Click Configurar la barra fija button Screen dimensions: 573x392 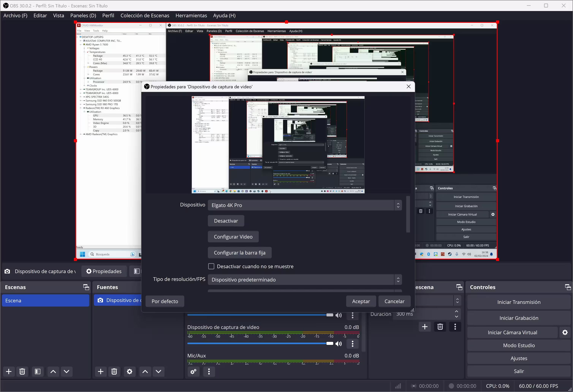click(x=240, y=253)
